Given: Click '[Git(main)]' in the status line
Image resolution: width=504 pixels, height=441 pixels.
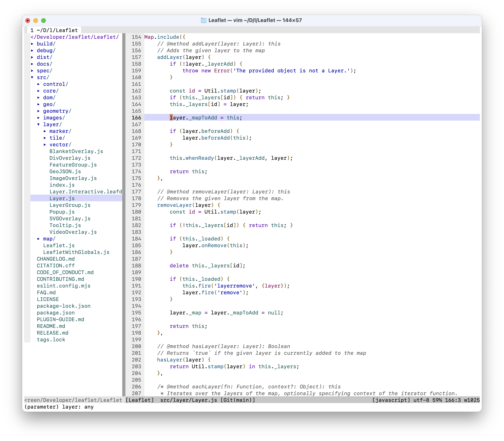Looking at the screenshot, I should [238, 400].
